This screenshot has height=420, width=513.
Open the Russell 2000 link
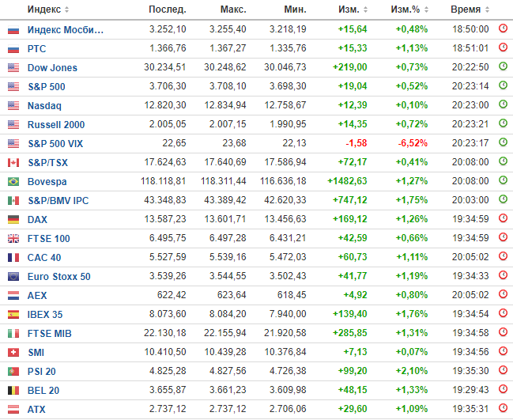tap(56, 125)
